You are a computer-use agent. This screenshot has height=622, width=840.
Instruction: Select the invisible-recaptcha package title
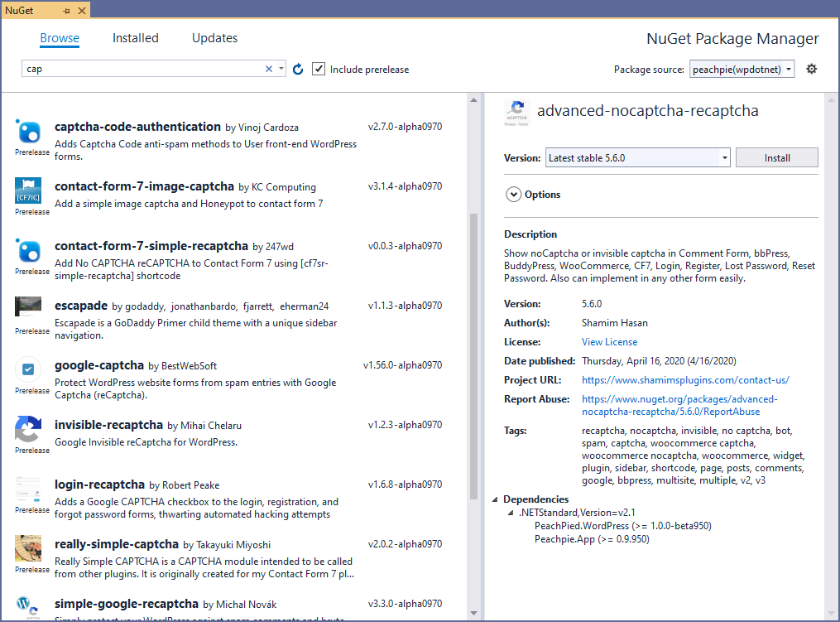108,425
